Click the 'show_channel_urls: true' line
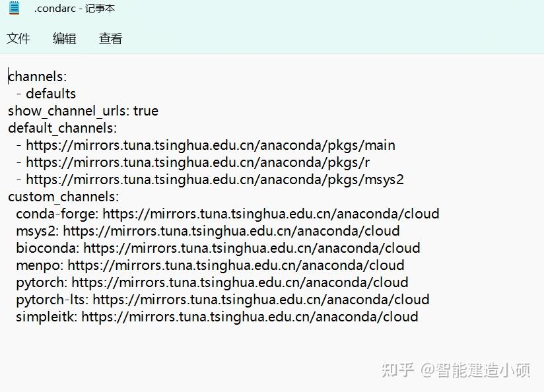The image size is (544, 392). [83, 111]
